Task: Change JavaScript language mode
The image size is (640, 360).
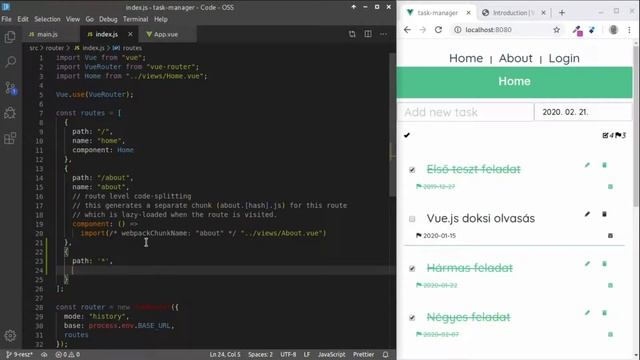Action: [x=331, y=355]
